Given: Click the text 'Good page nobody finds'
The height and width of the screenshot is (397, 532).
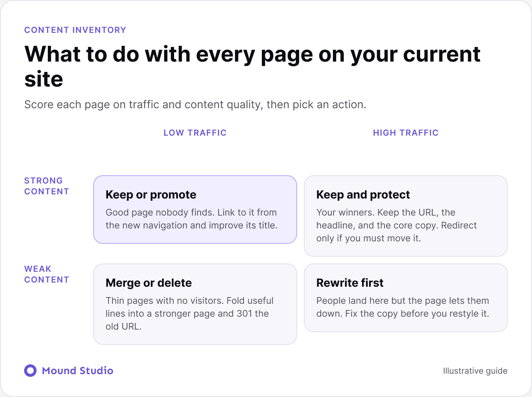Looking at the screenshot, I should tap(191, 219).
